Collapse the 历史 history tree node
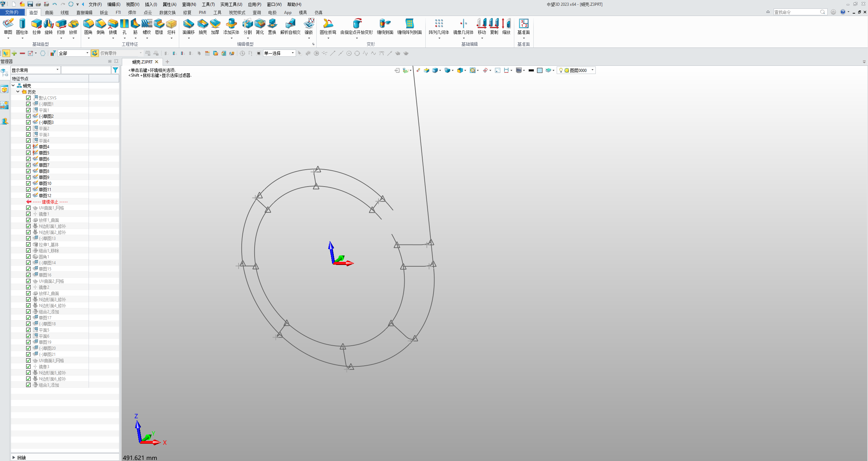Image resolution: width=868 pixels, height=461 pixels. coord(18,92)
